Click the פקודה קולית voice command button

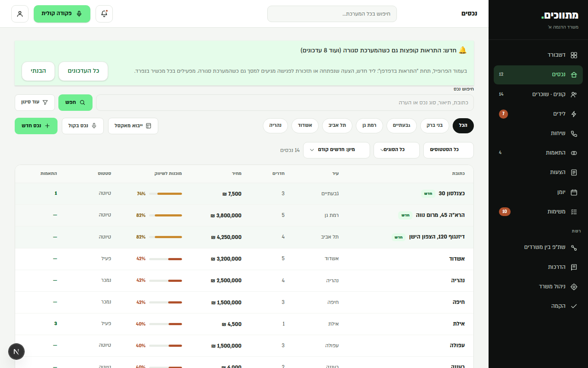pyautogui.click(x=62, y=14)
